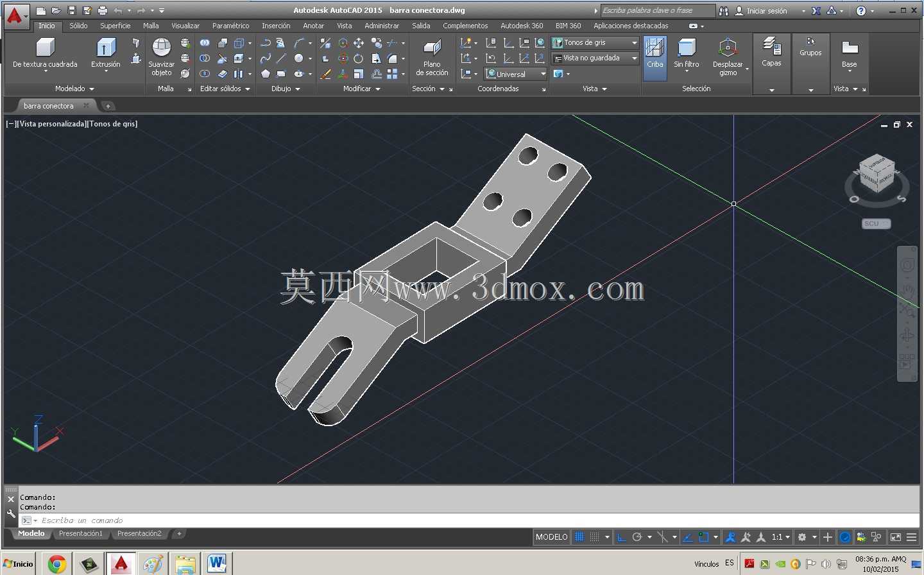This screenshot has width=924, height=575.
Task: Open the Universal UCS dropdown
Action: click(x=515, y=74)
